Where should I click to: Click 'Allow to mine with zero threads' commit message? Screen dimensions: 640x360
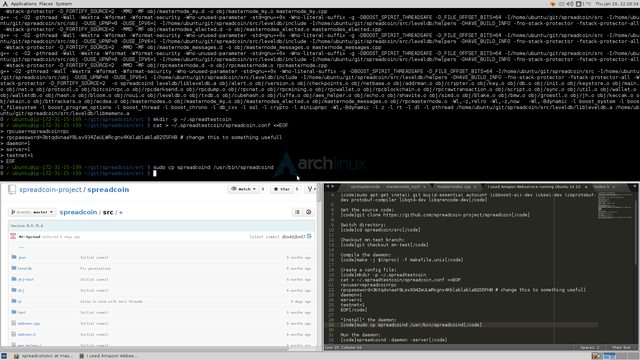(x=111, y=302)
